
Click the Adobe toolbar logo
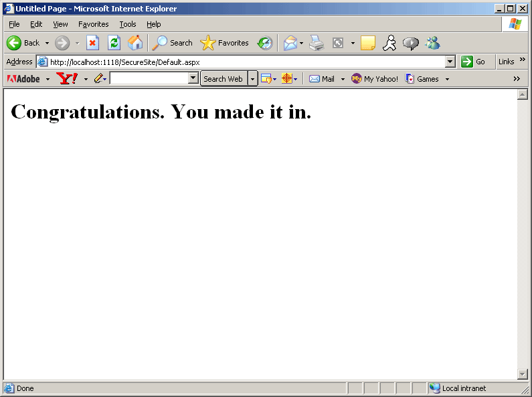point(23,79)
